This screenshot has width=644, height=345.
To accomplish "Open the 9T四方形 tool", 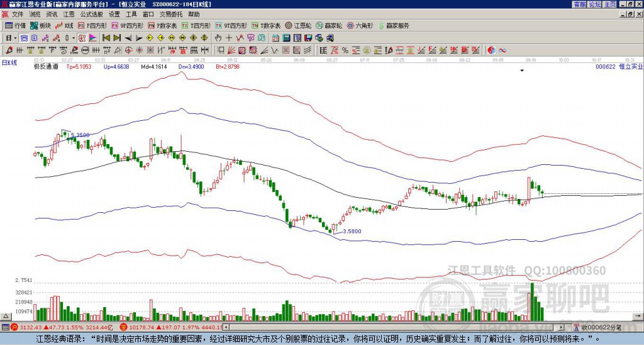I will point(231,25).
